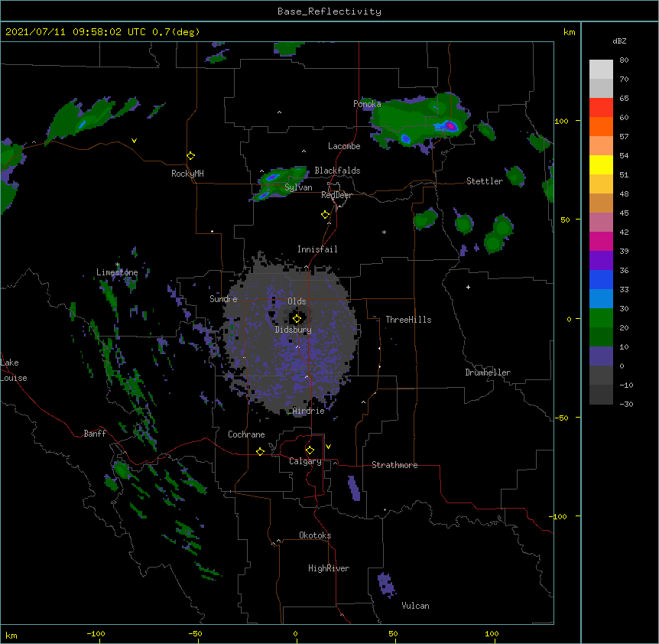Click the magenta 39-42 dBZ legend swatch
The height and width of the screenshot is (644, 659).
click(601, 241)
